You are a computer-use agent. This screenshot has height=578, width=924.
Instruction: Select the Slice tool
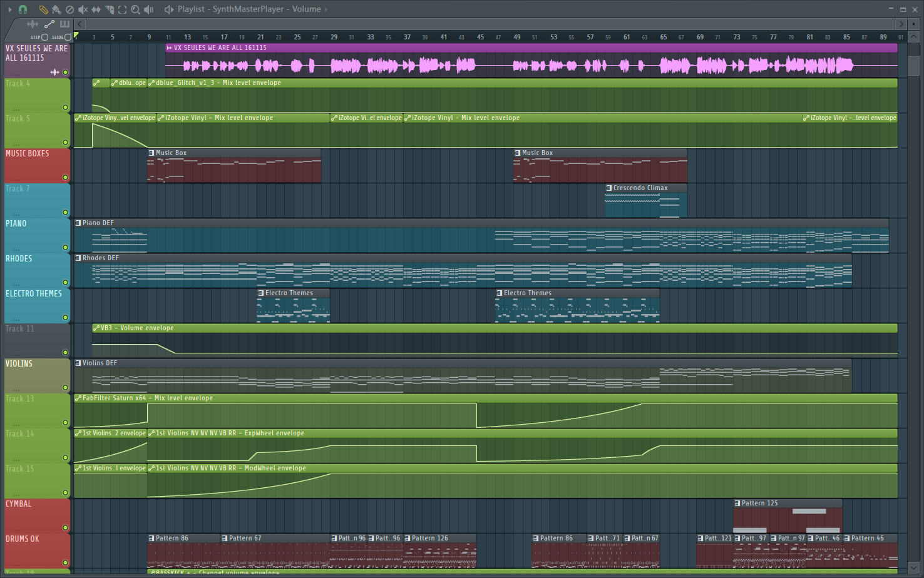pos(109,9)
